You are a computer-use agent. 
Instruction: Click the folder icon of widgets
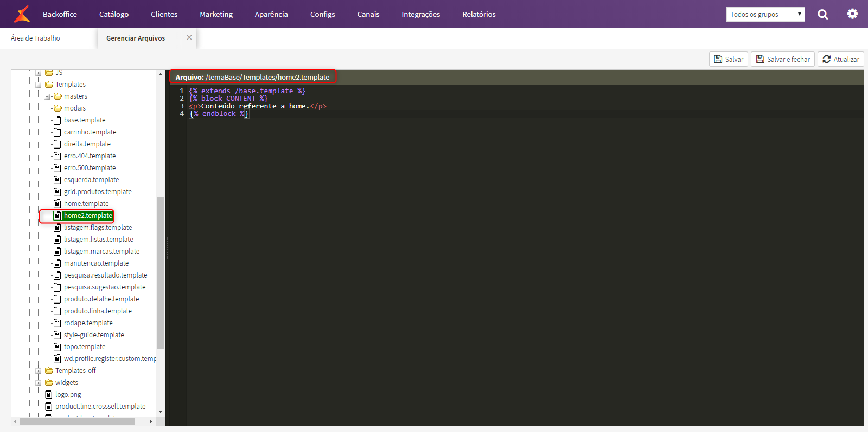click(49, 383)
